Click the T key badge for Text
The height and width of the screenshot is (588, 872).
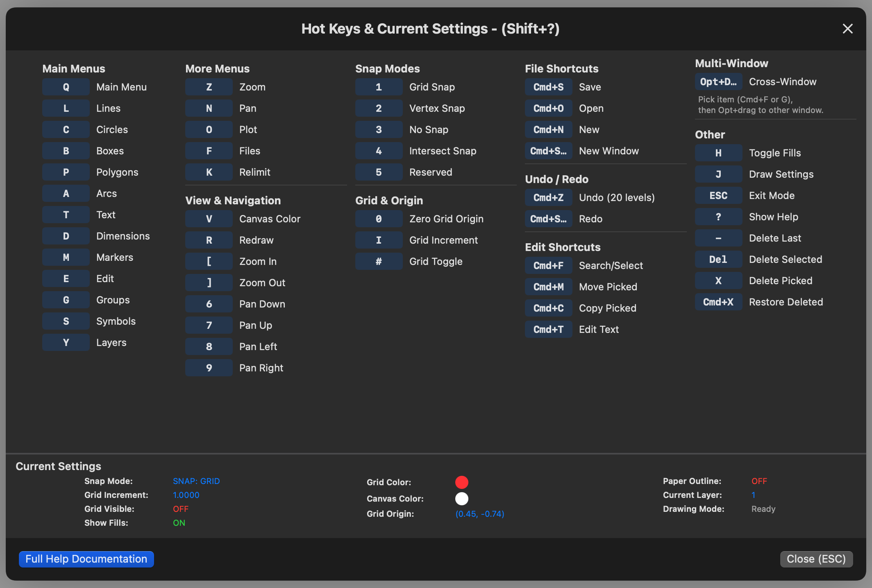[x=66, y=215]
